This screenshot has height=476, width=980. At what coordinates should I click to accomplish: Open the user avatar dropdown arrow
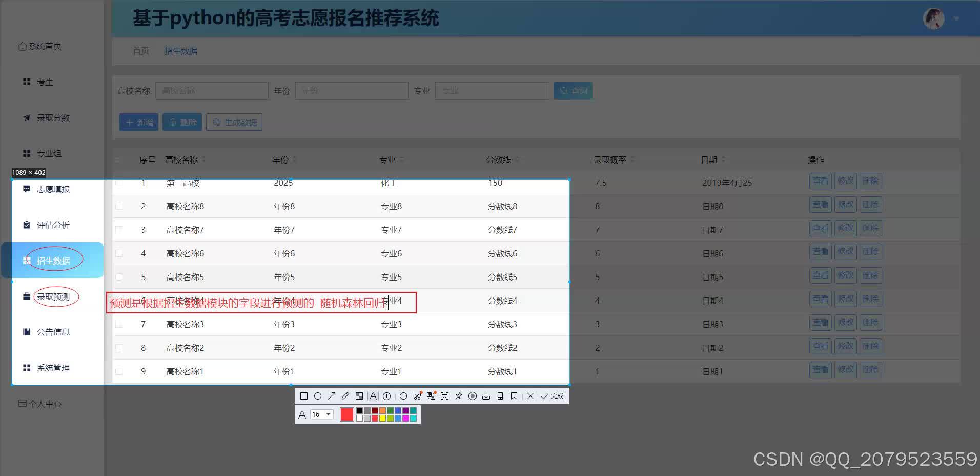click(x=956, y=18)
